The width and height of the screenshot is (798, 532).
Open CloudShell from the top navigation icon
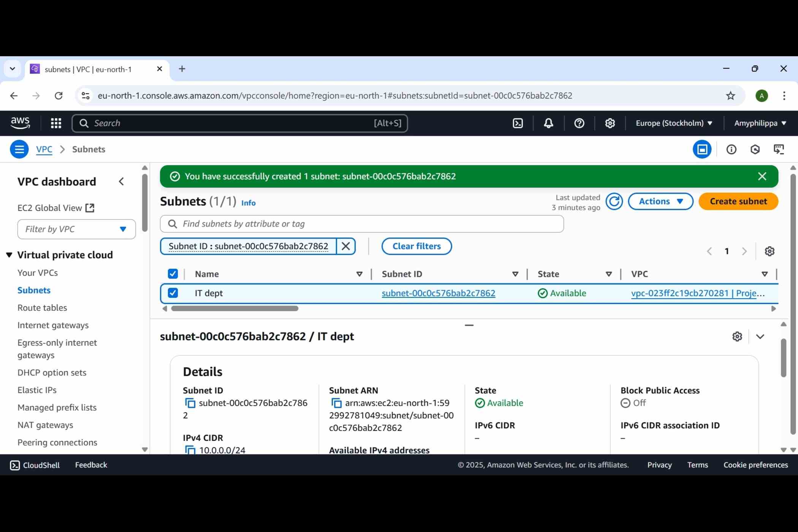point(518,123)
